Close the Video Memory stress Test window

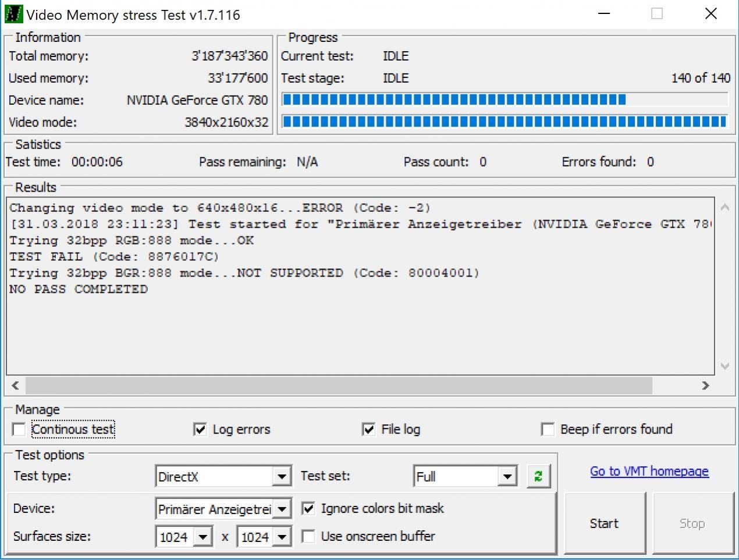(711, 14)
